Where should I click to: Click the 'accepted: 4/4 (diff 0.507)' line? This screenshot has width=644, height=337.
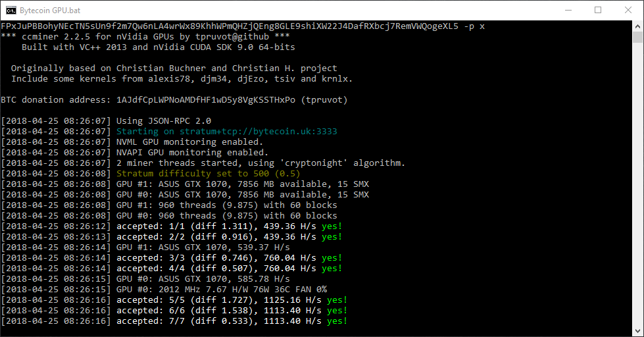[x=171, y=269]
